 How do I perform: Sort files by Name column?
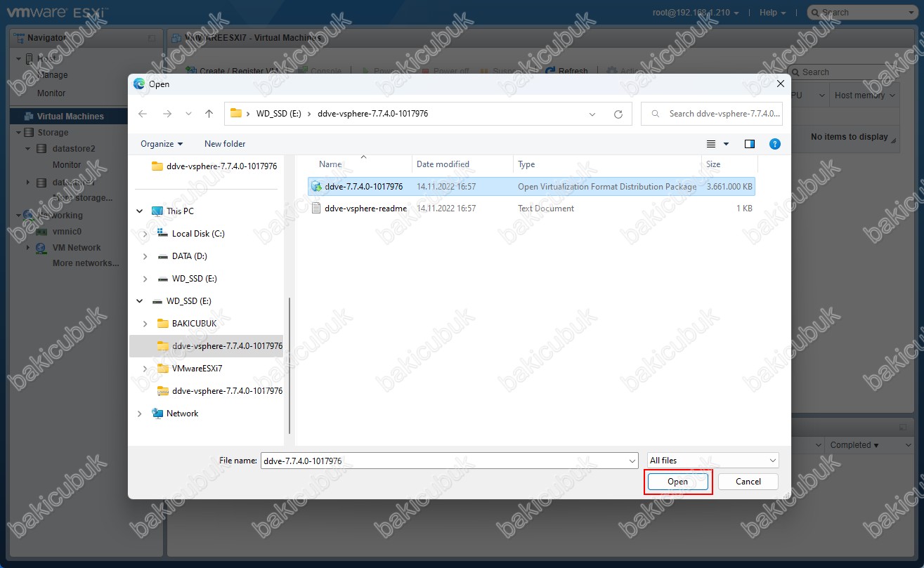(x=330, y=164)
